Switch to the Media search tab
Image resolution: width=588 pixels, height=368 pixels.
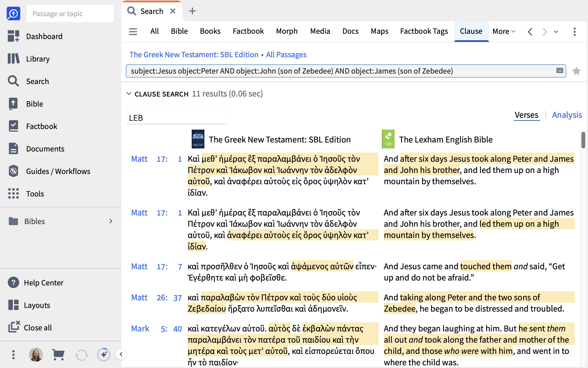(320, 31)
